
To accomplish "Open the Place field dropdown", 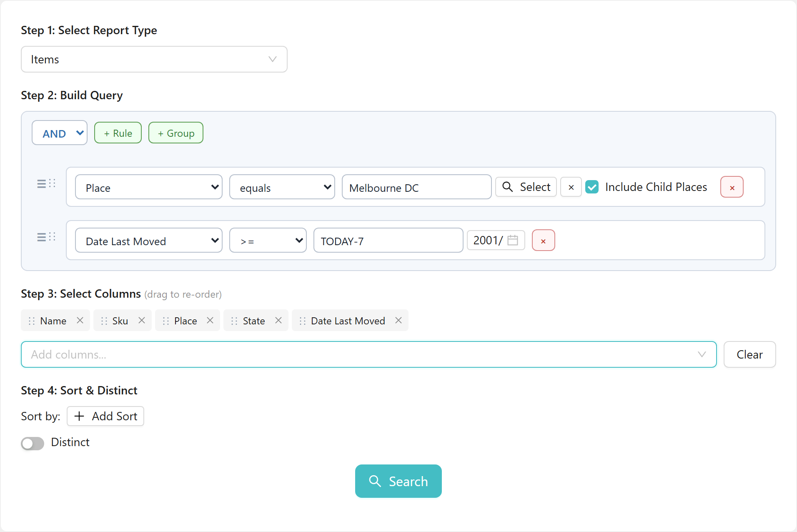I will click(149, 187).
